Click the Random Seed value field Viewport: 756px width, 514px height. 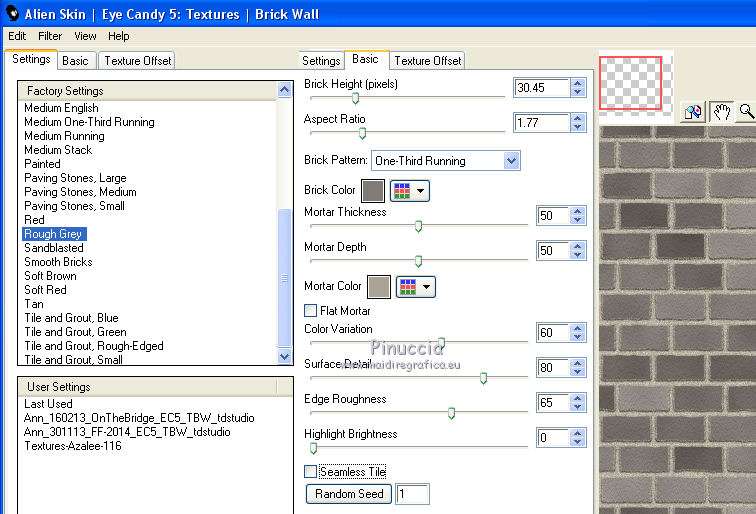(x=412, y=494)
